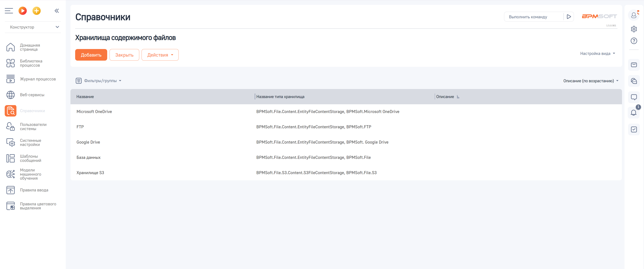Screen dimensions: 644x269
Task: Open Библиотека процессов in sidebar
Action: click(x=31, y=63)
